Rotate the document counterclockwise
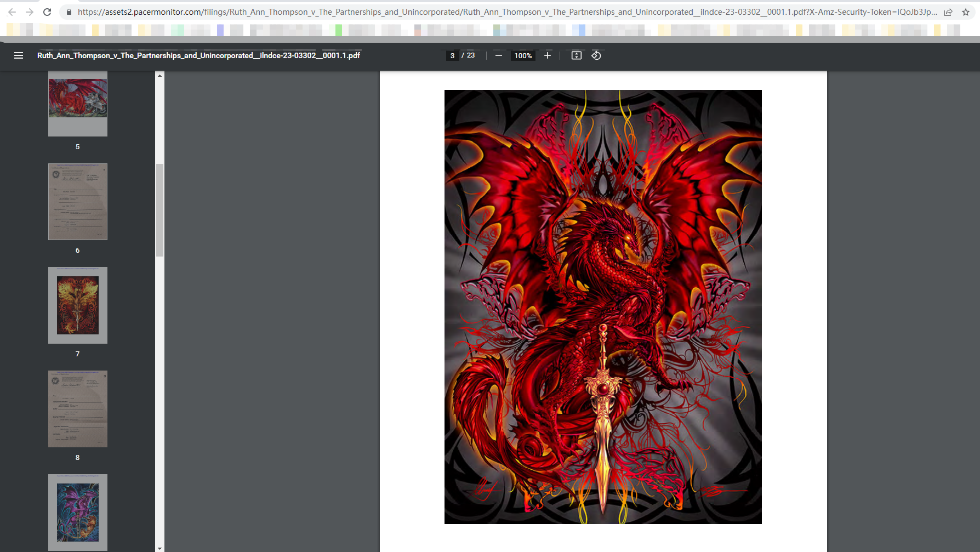Viewport: 980px width, 552px height. click(596, 55)
